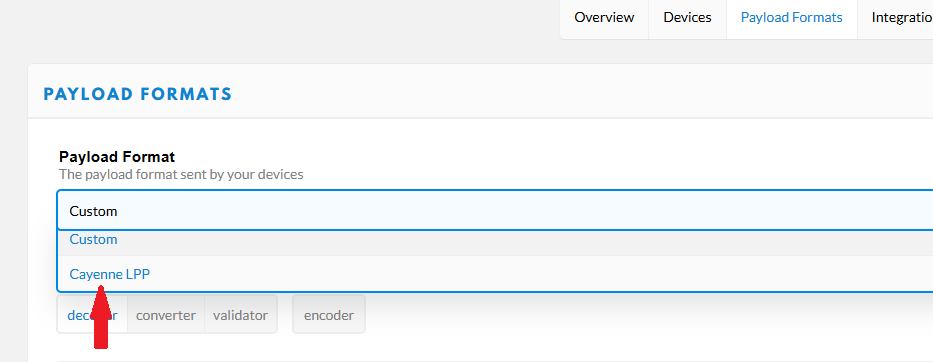This screenshot has height=362, width=933.
Task: Choose Custom from the dropdown list
Action: pos(495,241)
